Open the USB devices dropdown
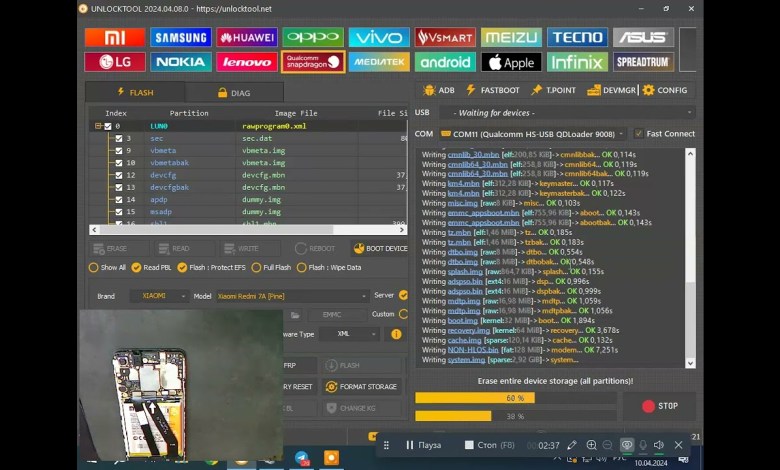 pos(567,113)
